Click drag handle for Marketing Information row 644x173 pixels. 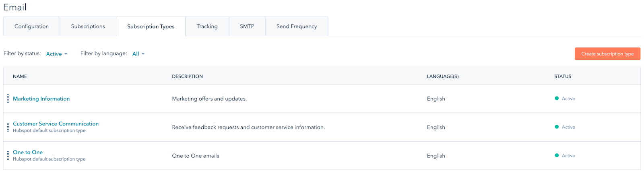[x=8, y=99]
